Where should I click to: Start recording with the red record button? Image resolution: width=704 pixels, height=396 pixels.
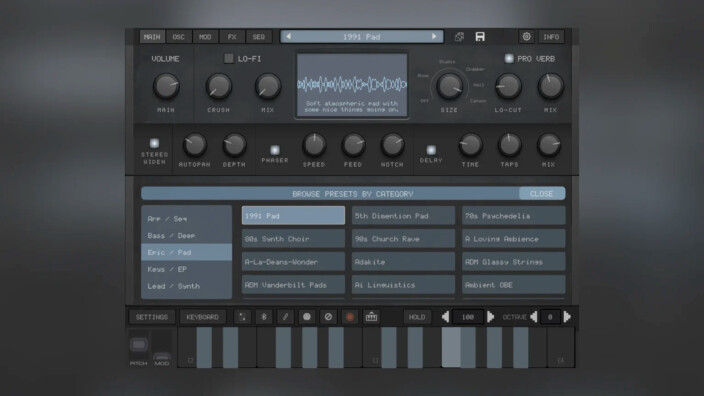pos(350,317)
